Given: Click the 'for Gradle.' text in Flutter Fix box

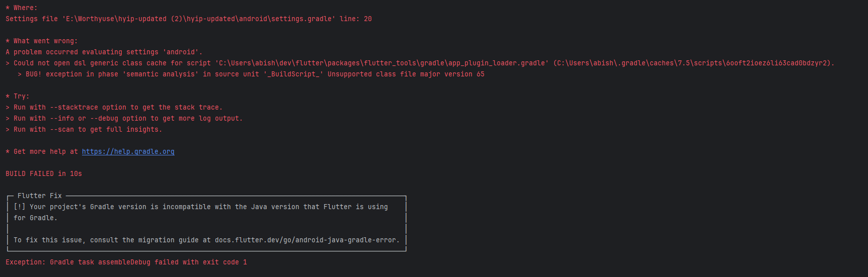Looking at the screenshot, I should pos(36,218).
